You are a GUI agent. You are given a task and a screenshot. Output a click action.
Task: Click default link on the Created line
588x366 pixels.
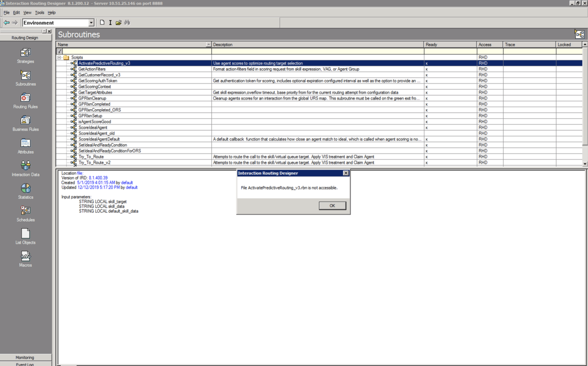coord(127,183)
